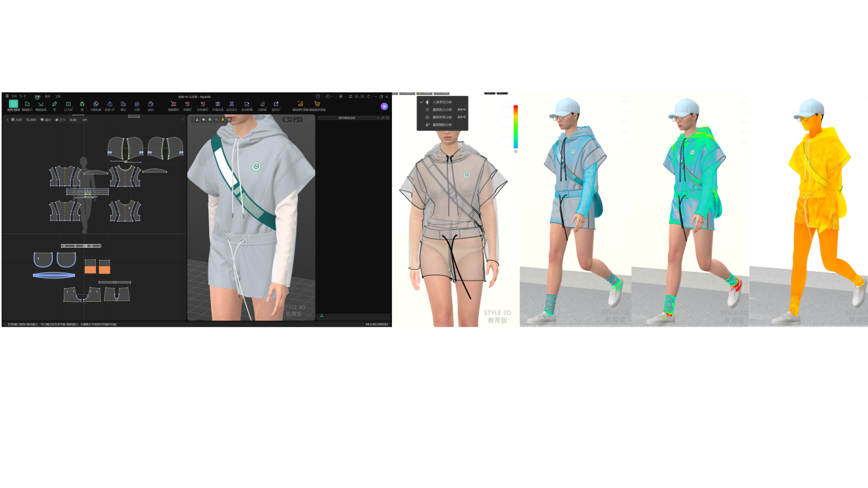Expand the 2D pattern window fullscreen arrow

point(182,120)
